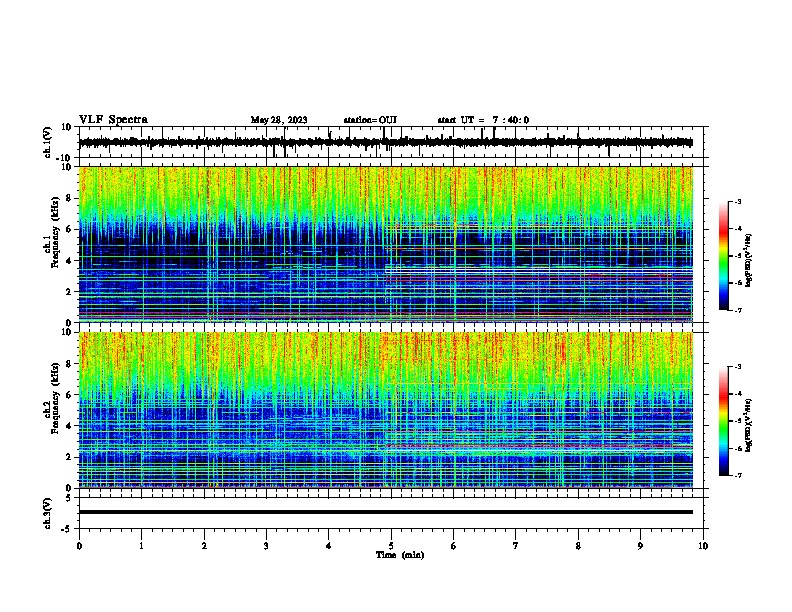Click time axis tick label '0'
792x612 pixels.
click(79, 546)
